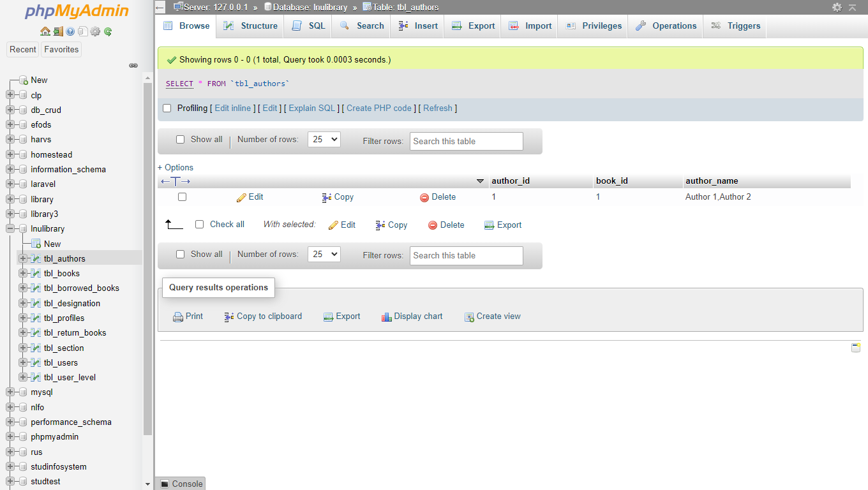Click the Refresh link

coord(438,108)
